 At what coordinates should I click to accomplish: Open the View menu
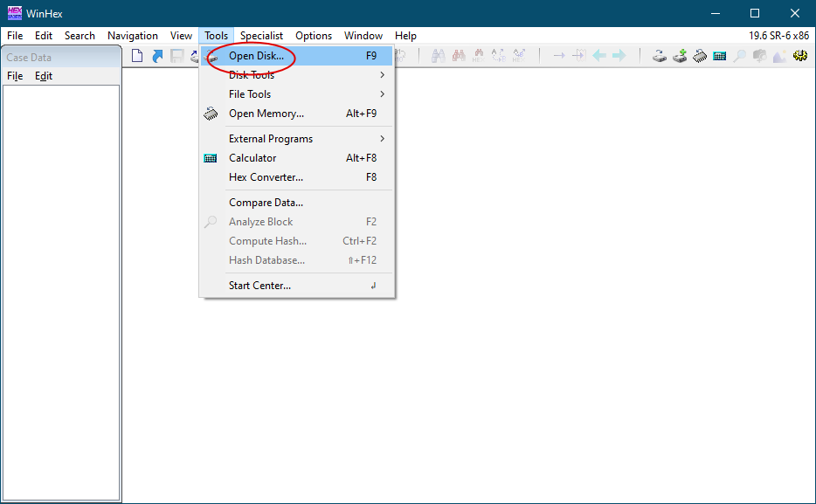coord(181,36)
